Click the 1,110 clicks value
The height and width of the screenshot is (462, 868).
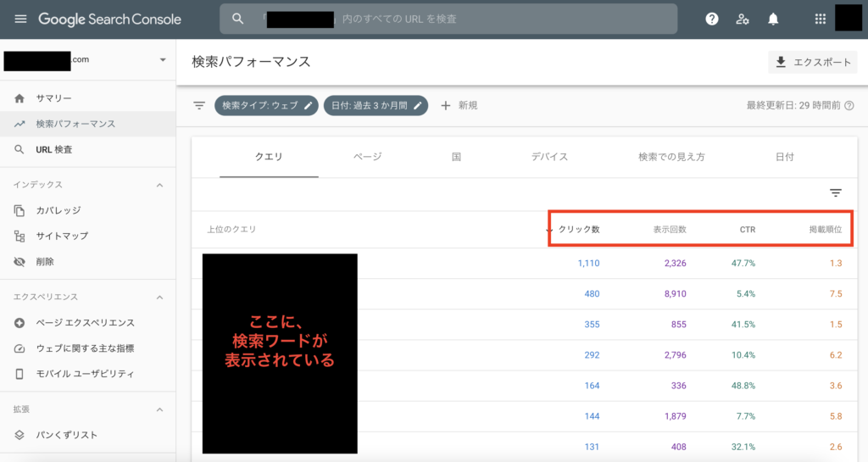[588, 264]
